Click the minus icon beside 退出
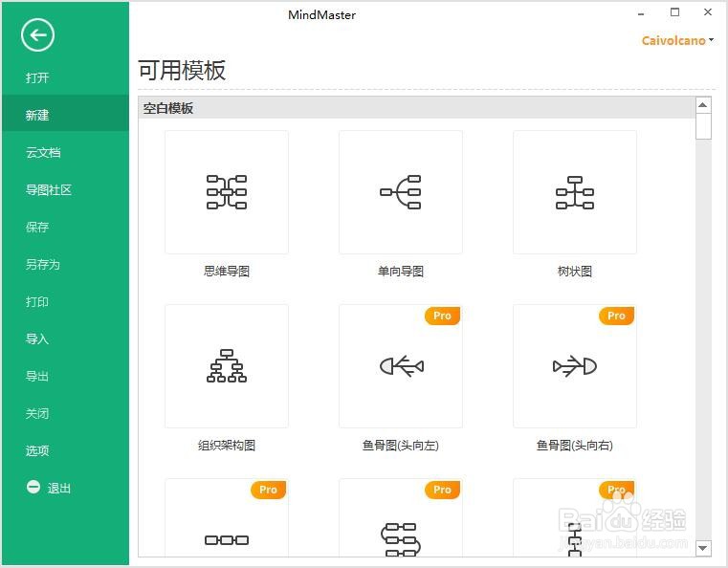Screen dimensions: 728x568 click(x=33, y=487)
